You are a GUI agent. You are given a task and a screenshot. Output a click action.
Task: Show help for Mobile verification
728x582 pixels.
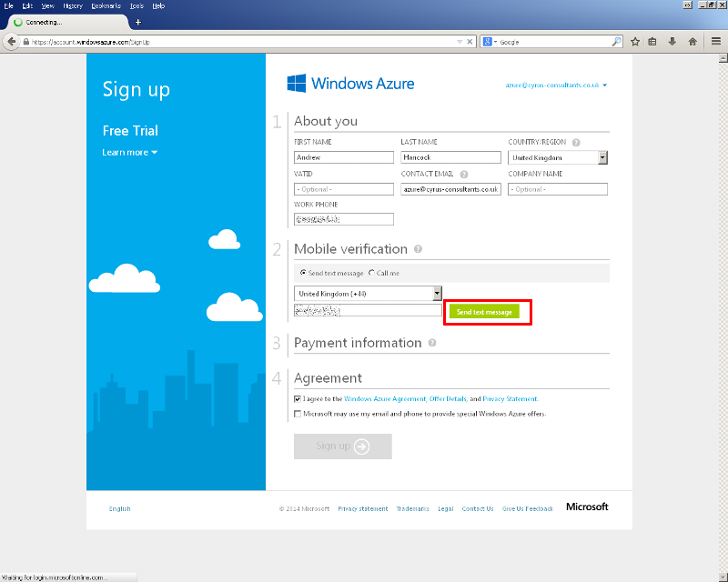click(x=418, y=249)
